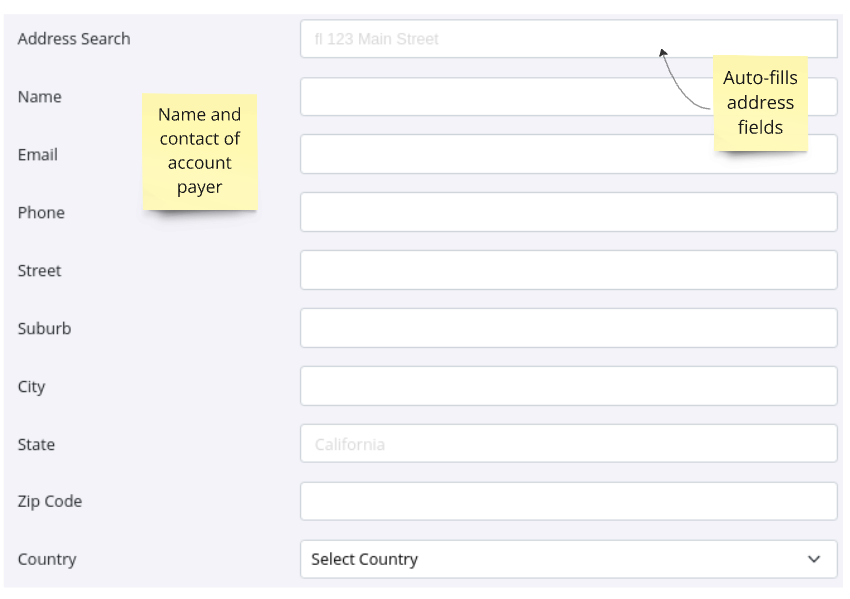Screen dimensions: 850x599
Task: Click the 'Country' label text
Action: (47, 560)
